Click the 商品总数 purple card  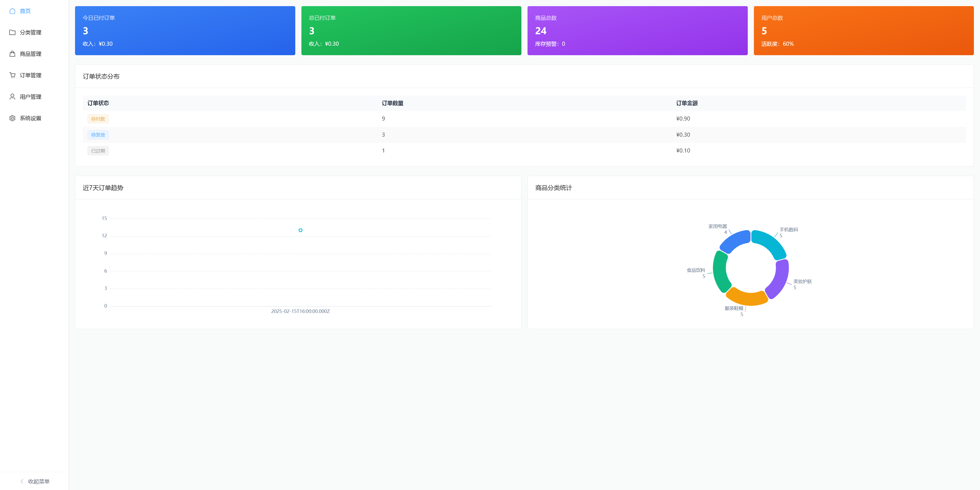pos(637,30)
